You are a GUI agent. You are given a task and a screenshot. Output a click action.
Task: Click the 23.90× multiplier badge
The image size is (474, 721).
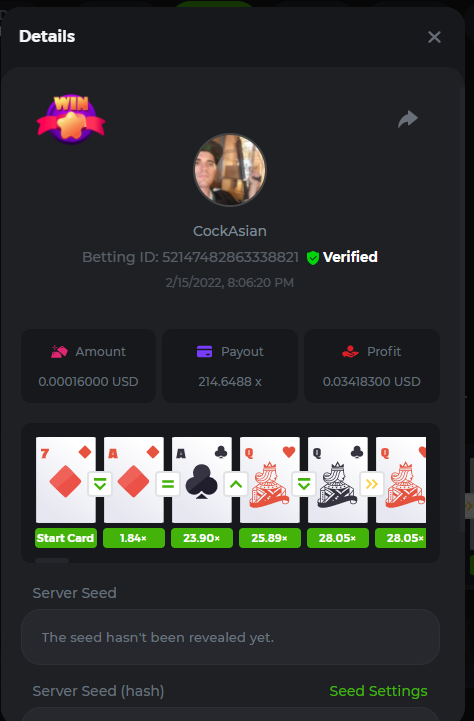click(x=202, y=538)
